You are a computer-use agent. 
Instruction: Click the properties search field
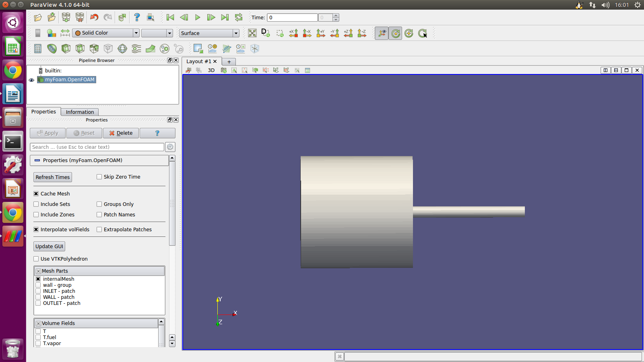(x=97, y=147)
